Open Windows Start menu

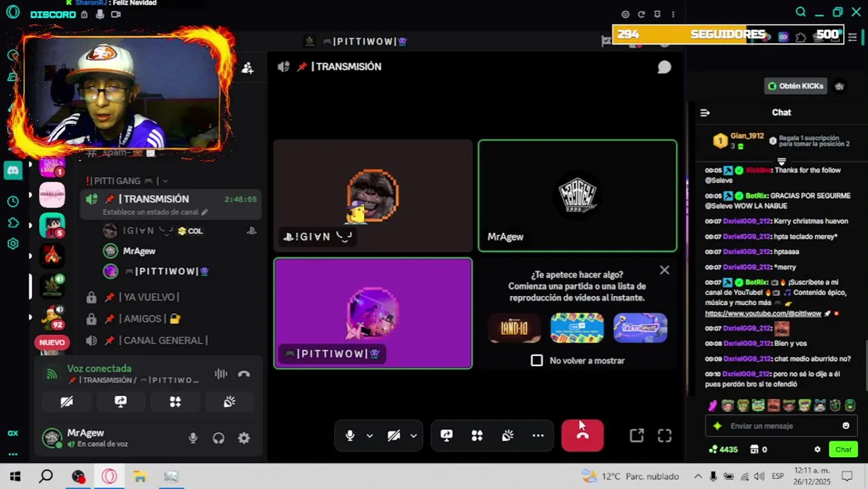tap(15, 476)
